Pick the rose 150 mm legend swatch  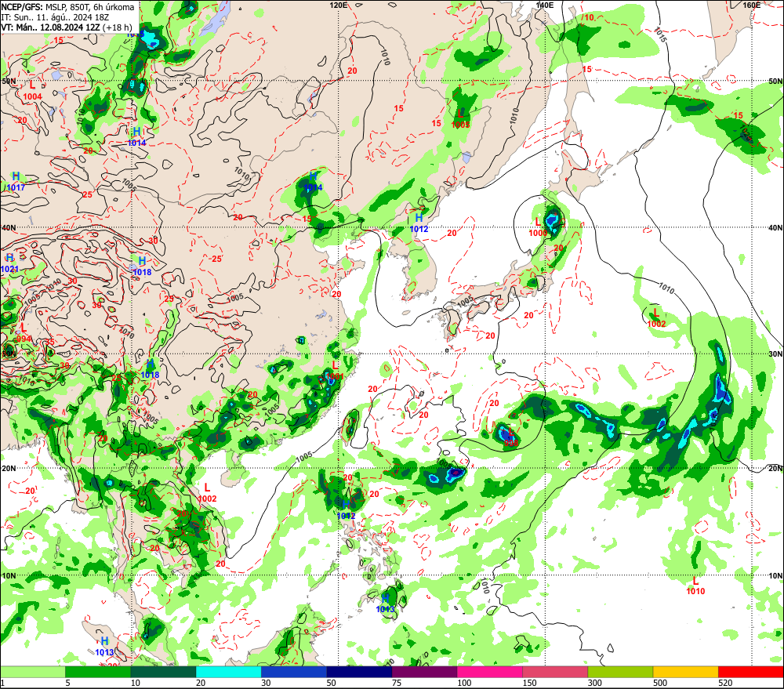(x=555, y=672)
